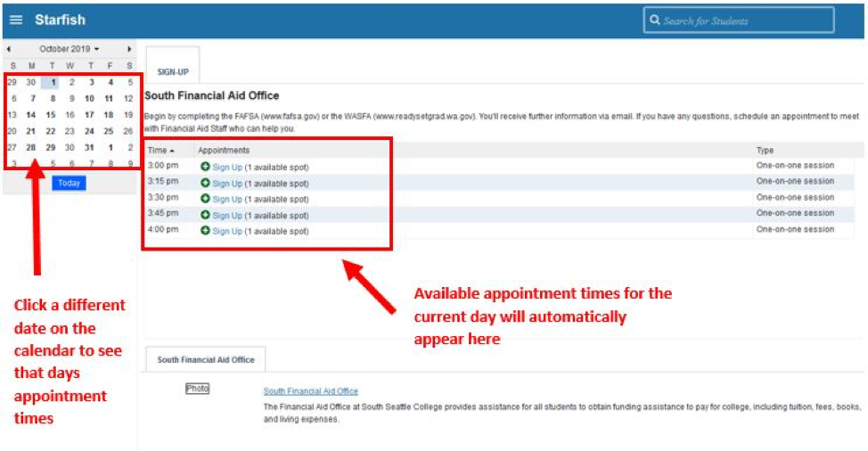Click the green plus icon for 3:15 pm
Image resolution: width=868 pixels, height=451 pixels.
pos(205,183)
